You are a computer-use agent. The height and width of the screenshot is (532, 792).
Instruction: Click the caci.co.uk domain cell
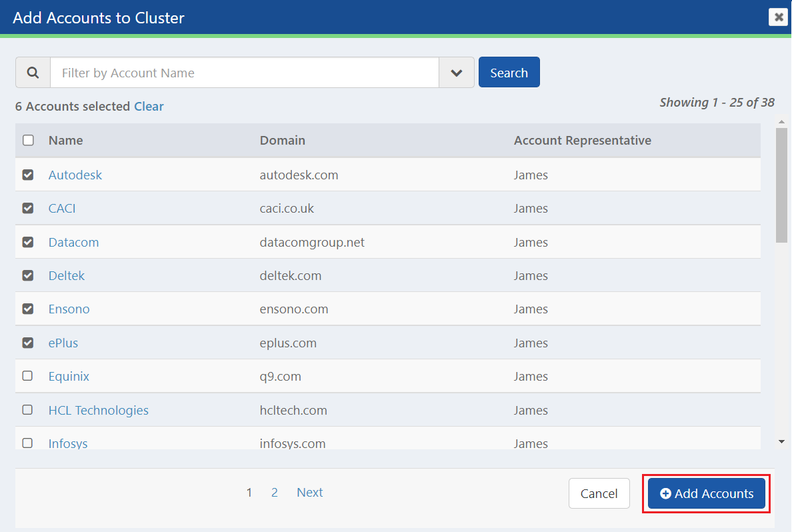click(287, 208)
